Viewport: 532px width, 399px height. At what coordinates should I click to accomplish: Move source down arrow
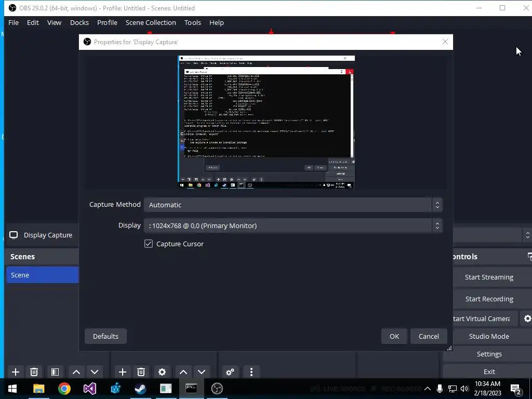tap(202, 372)
